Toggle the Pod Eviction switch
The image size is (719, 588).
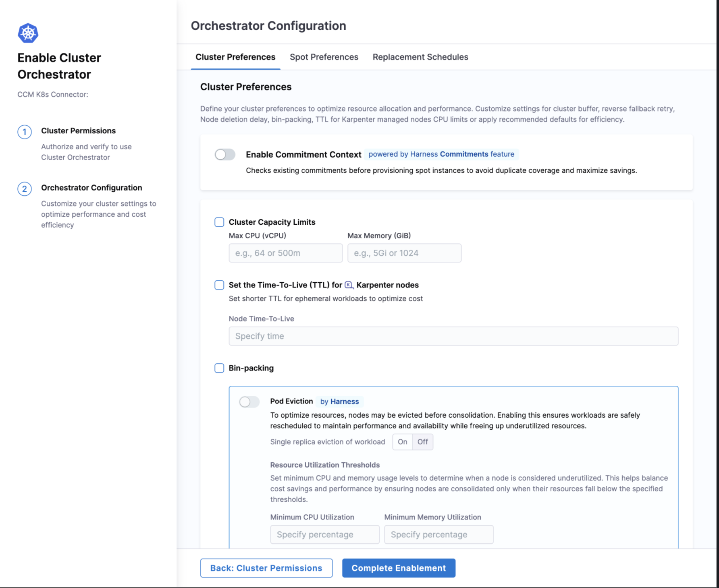coord(249,402)
